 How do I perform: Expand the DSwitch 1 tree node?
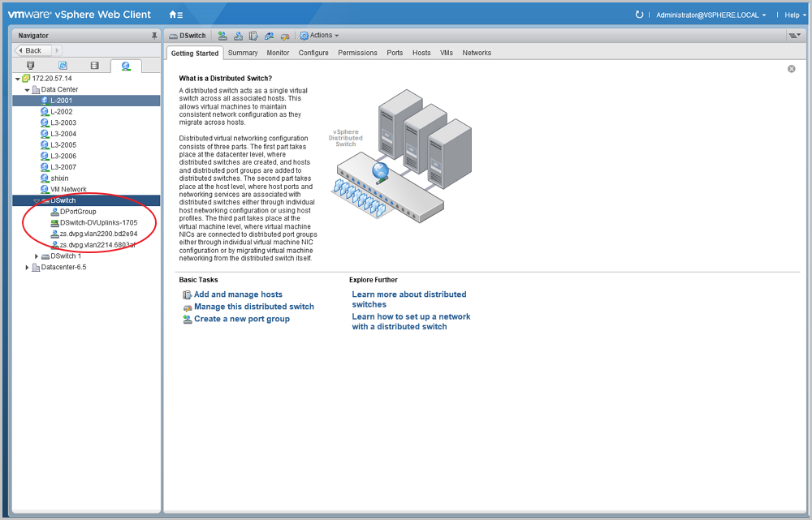coord(37,256)
